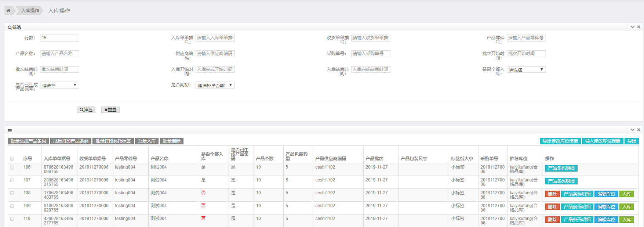Viewport: 644px width, 227px height.
Task: Expand the 是否期初 dropdown
Action: point(215,85)
